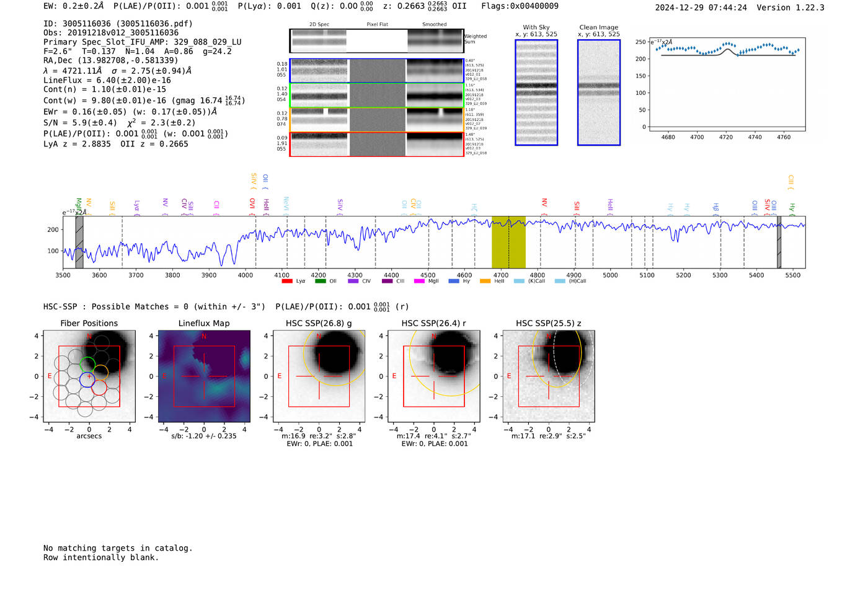Select the red-bordered fiber spectrum row
The image size is (868, 591).
(377, 144)
